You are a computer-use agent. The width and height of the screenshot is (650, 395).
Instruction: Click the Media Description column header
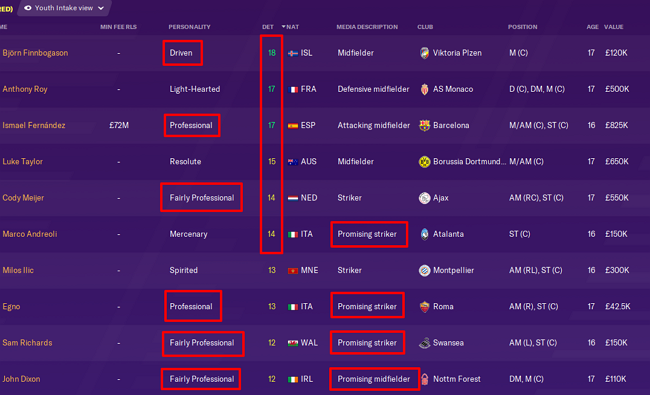click(x=367, y=27)
